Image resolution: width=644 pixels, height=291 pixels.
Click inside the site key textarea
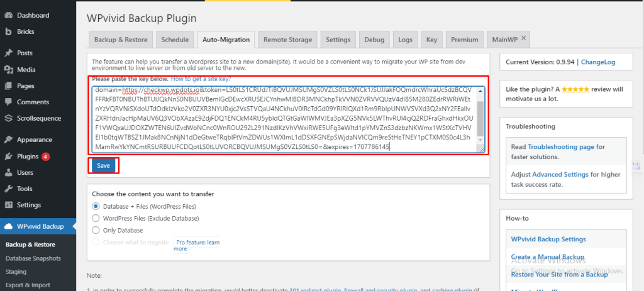click(x=284, y=119)
